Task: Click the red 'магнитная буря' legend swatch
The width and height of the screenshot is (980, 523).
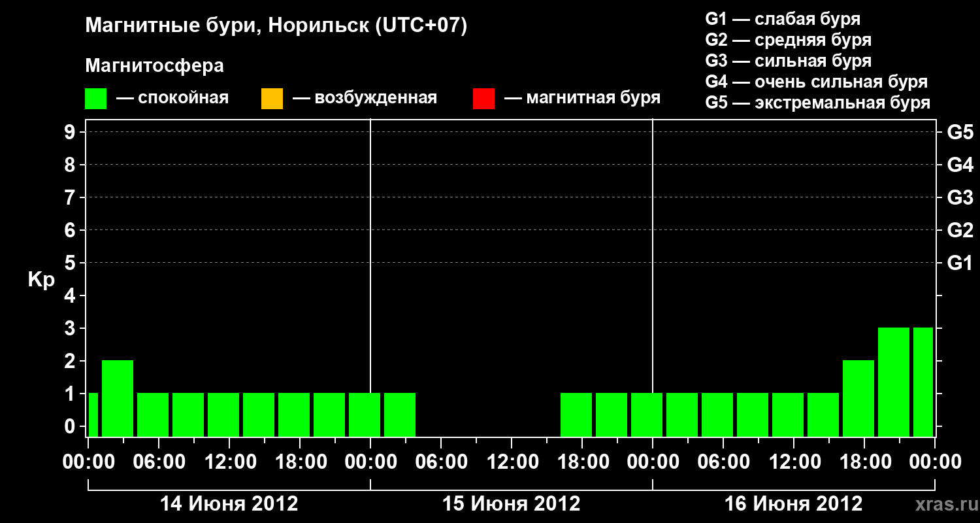Action: [x=483, y=99]
